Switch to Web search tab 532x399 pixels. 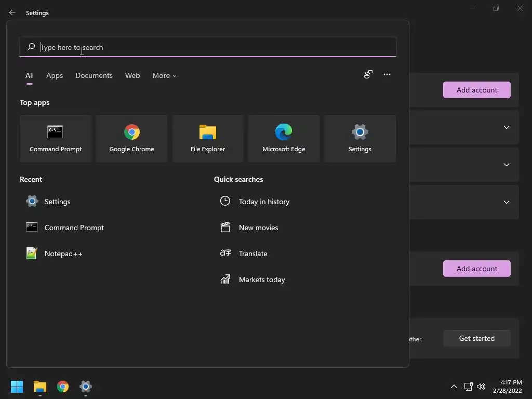click(x=132, y=76)
